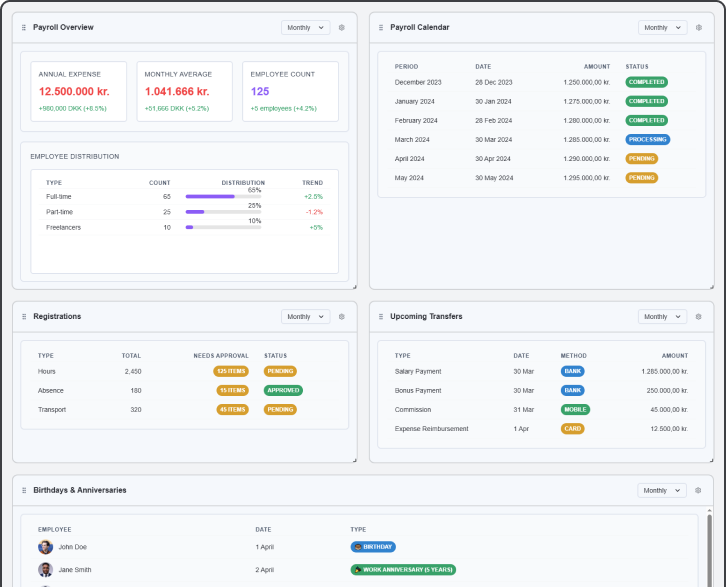Click the 15 ITEMS approval badge
The image size is (726, 587).
point(232,390)
